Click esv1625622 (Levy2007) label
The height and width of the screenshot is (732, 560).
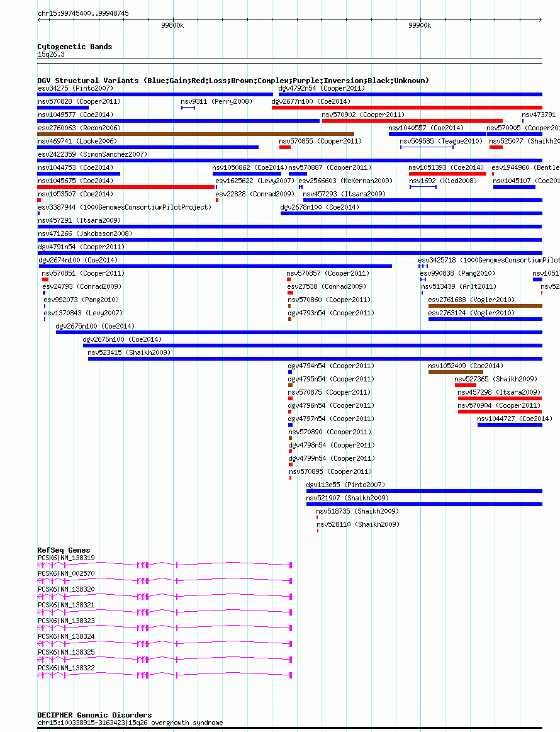coord(255,181)
